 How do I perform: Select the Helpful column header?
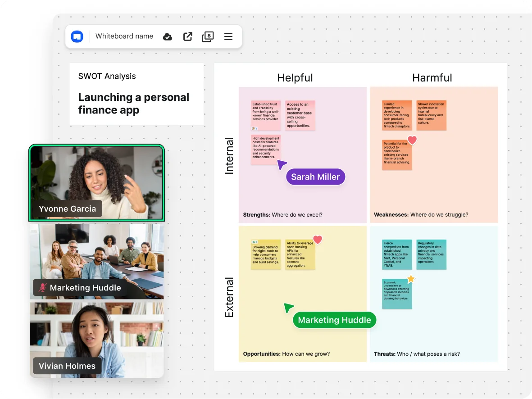[295, 77]
